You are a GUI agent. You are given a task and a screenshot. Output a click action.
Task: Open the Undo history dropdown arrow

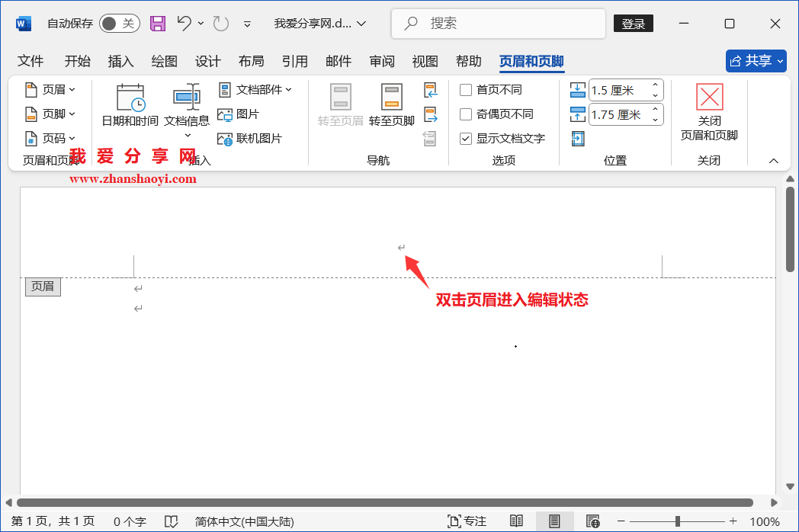tap(201, 24)
